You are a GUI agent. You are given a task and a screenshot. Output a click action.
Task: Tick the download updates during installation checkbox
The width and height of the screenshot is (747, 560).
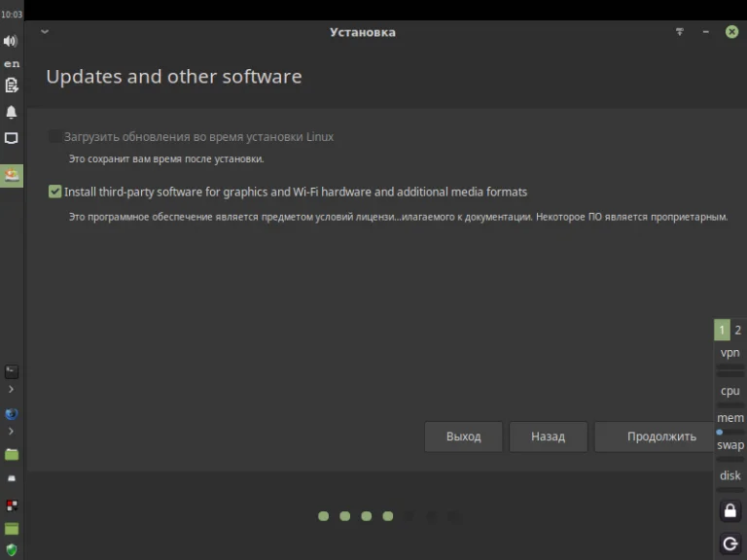[54, 137]
